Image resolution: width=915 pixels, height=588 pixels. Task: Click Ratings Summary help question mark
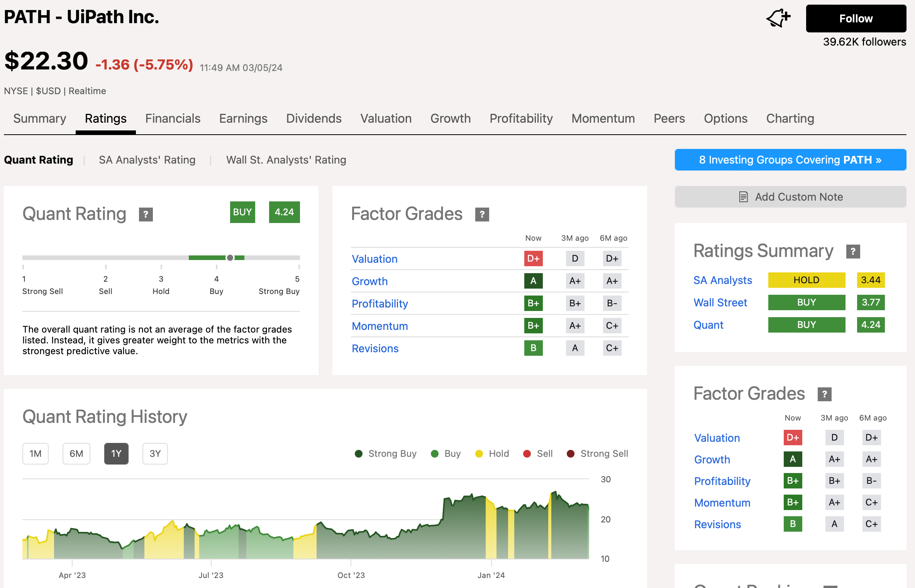(853, 252)
